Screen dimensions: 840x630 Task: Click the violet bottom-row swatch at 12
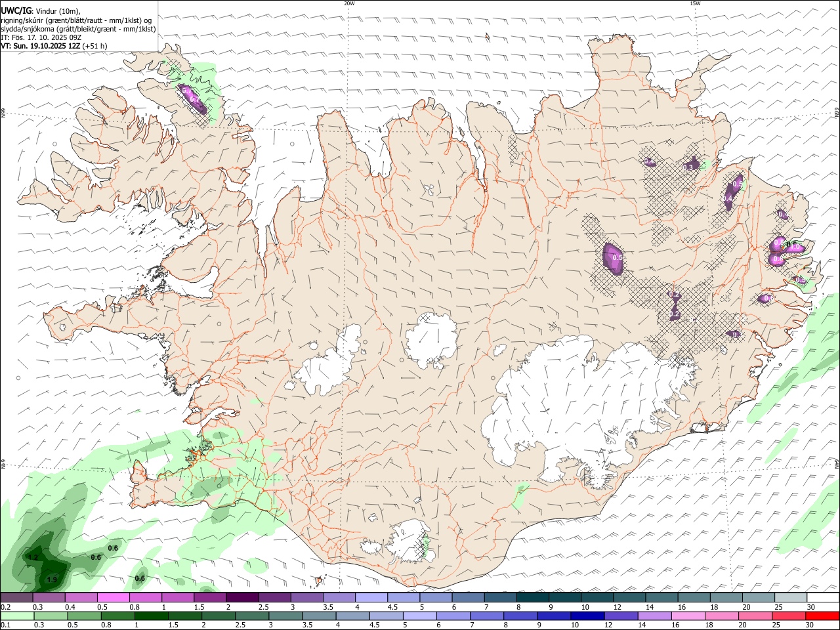tap(621, 616)
